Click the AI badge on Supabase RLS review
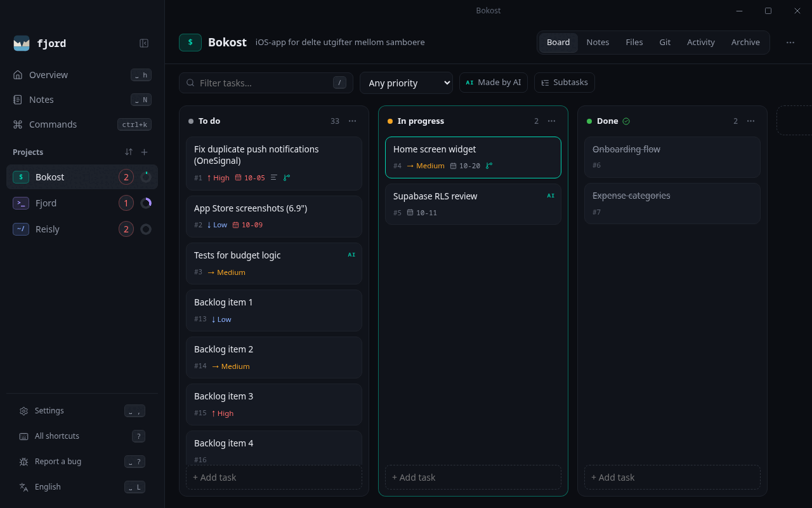This screenshot has height=508, width=812. click(x=551, y=196)
